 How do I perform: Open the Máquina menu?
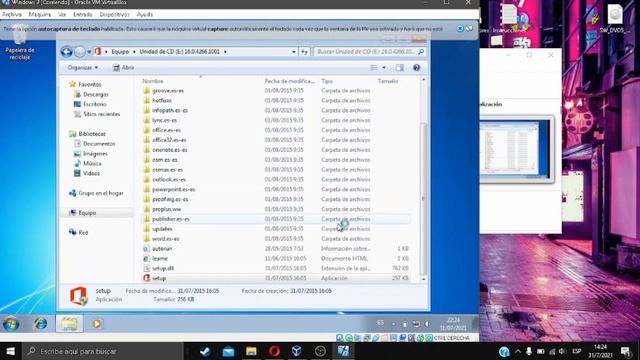tap(40, 14)
